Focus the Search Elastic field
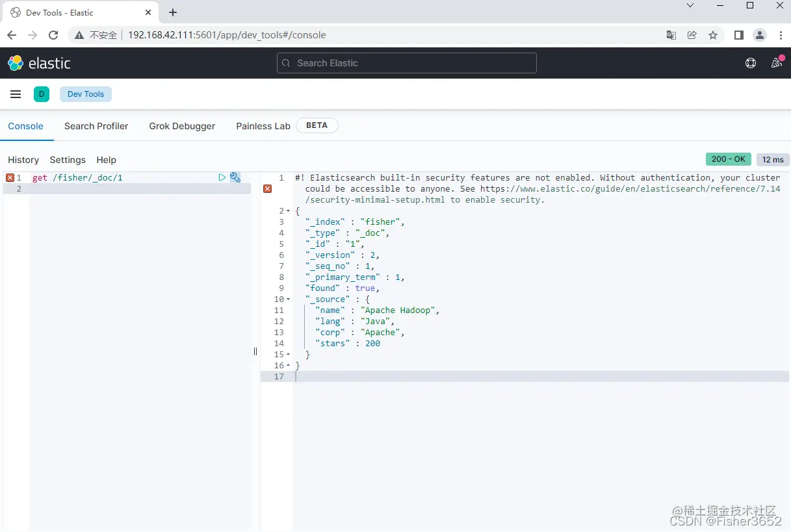Viewport: 791px width, 532px height. click(406, 63)
